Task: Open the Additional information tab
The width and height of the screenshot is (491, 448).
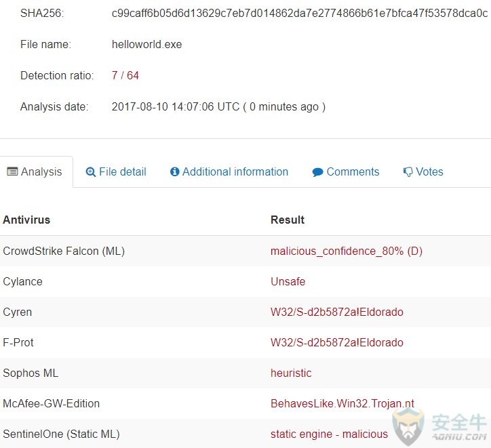Action: coord(229,171)
